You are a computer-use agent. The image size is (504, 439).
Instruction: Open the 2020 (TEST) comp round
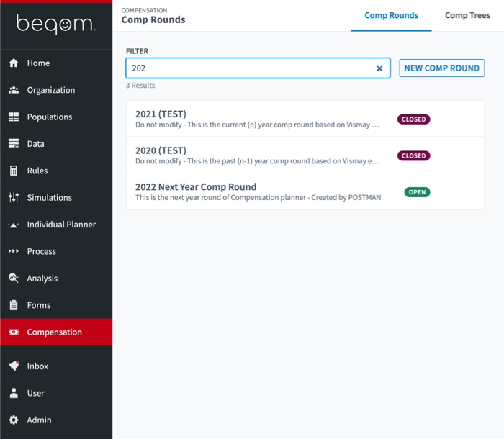161,150
